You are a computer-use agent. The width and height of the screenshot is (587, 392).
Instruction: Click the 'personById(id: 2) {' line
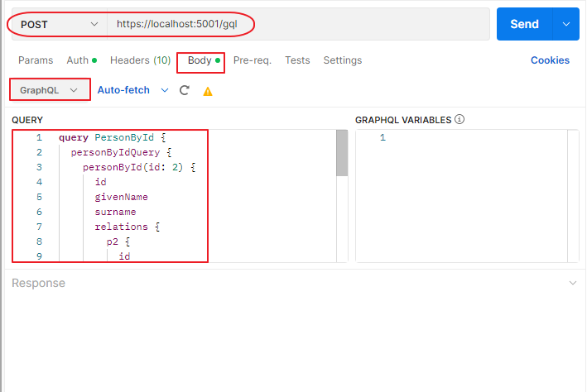click(x=139, y=167)
